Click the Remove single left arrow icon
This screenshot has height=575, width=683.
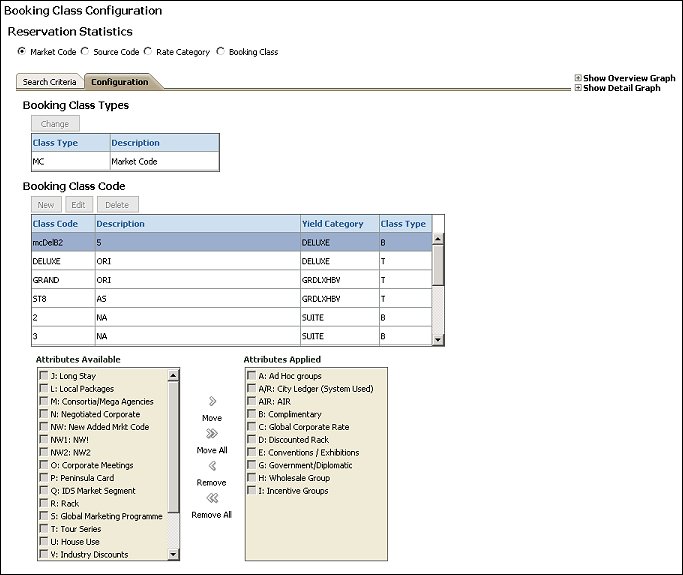[x=211, y=466]
